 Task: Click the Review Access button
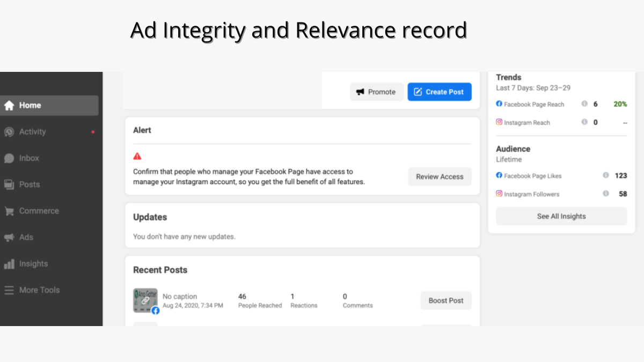pyautogui.click(x=440, y=177)
